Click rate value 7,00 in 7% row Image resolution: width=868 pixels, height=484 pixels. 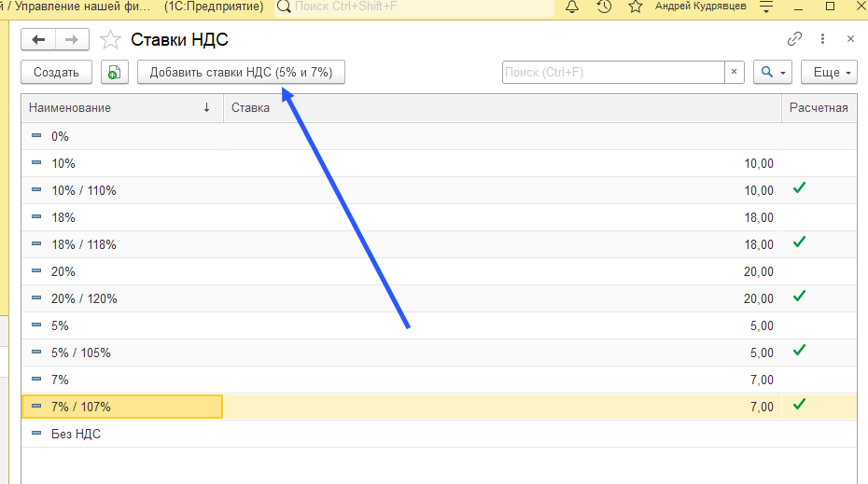click(x=762, y=380)
